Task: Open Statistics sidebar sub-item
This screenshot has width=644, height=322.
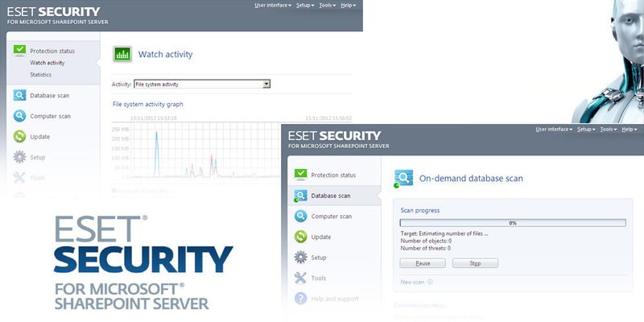Action: [41, 75]
